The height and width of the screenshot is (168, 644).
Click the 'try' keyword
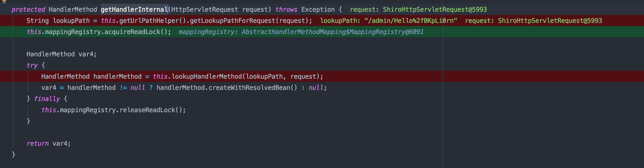click(32, 65)
